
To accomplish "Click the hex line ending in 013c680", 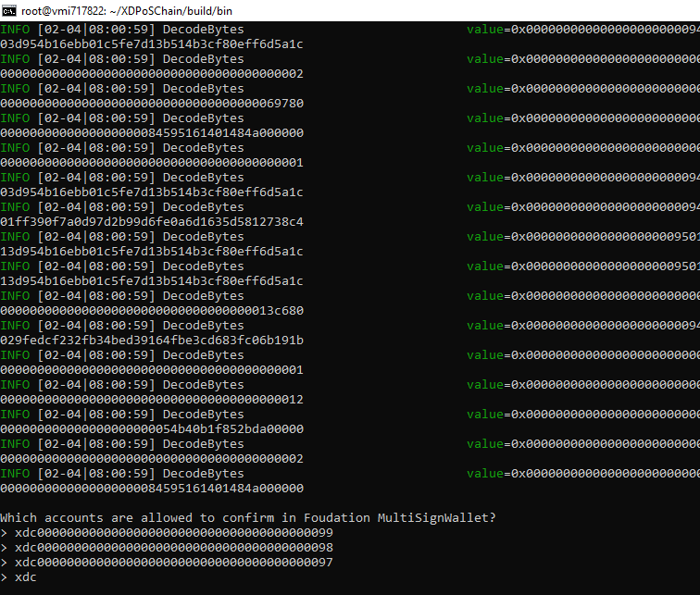I will click(x=152, y=310).
